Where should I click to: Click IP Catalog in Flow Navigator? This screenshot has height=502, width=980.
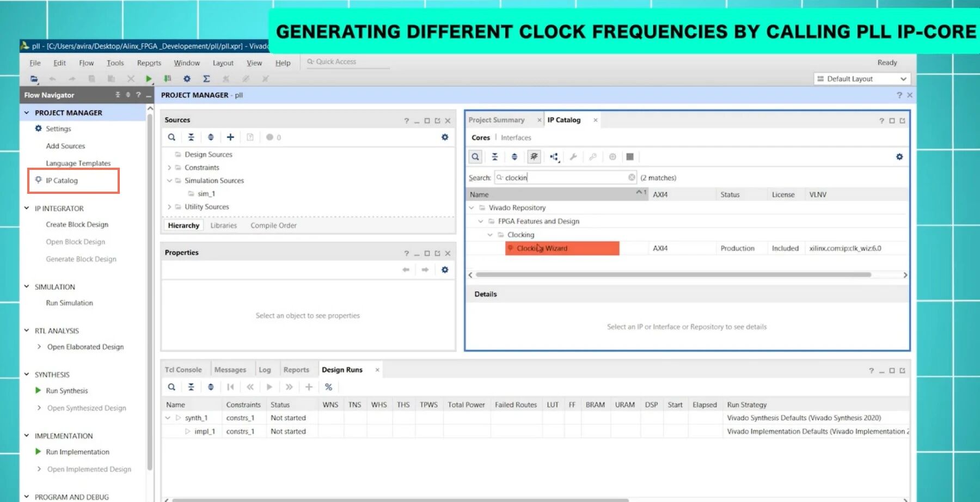(x=62, y=181)
